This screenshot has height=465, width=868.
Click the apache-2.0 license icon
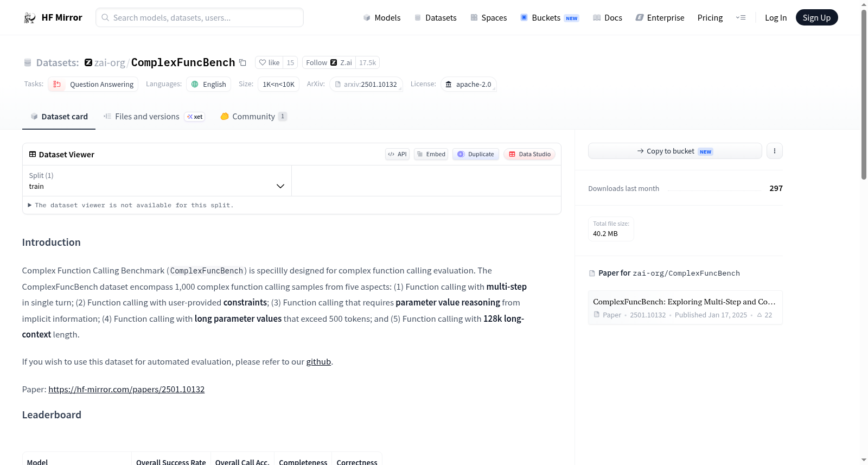point(449,84)
